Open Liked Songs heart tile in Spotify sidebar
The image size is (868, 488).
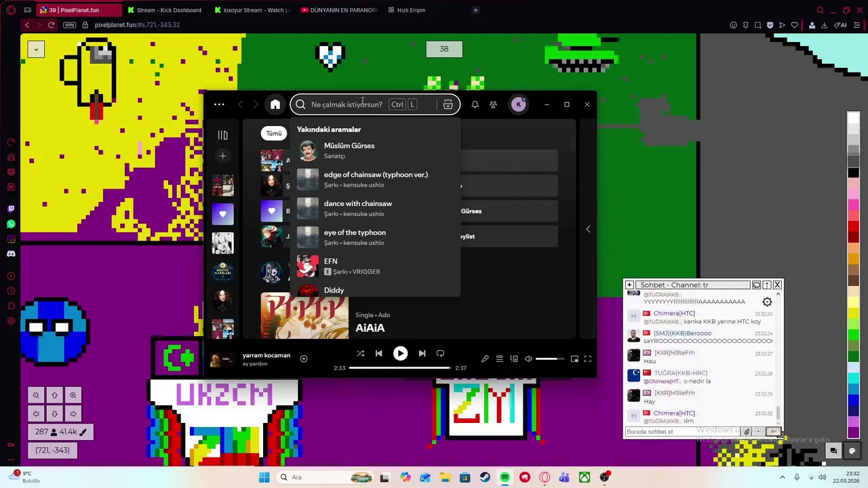coord(222,213)
